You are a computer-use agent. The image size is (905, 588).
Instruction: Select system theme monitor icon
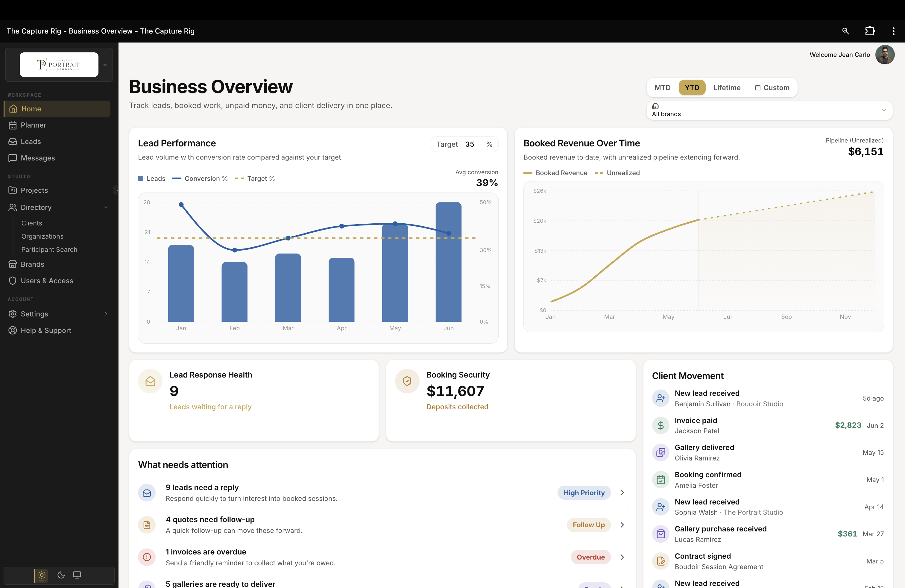click(77, 575)
